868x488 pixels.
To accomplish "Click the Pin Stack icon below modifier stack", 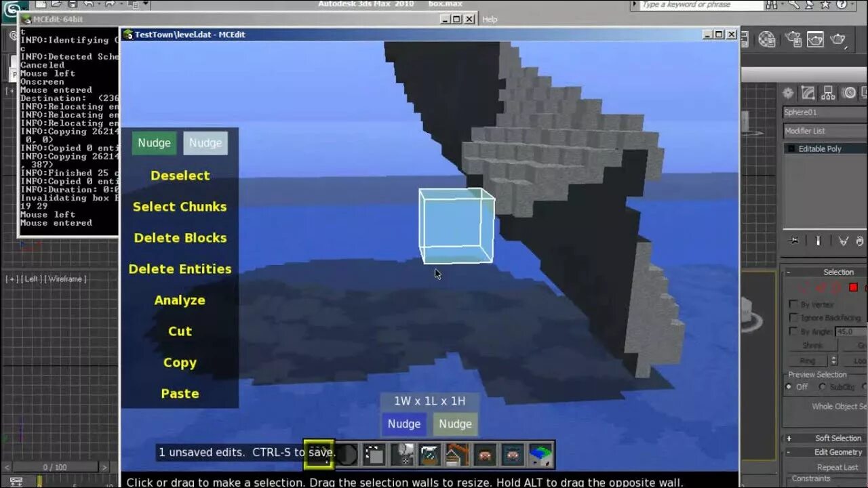I will pyautogui.click(x=794, y=241).
